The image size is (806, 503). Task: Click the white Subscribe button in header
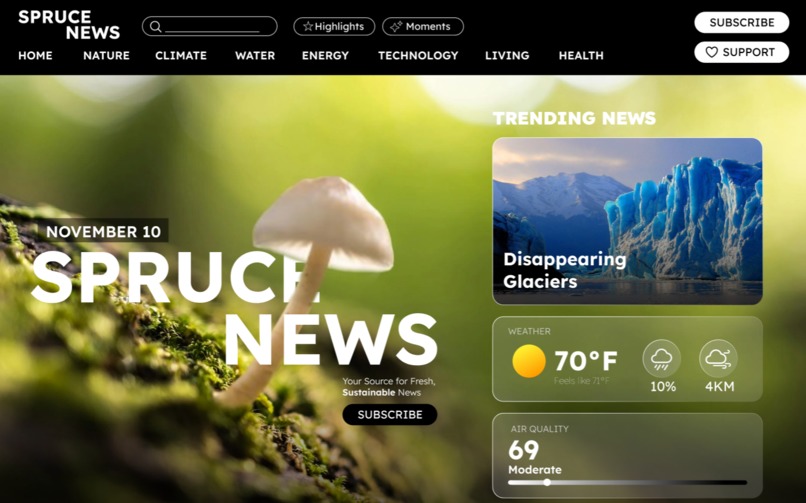pyautogui.click(x=742, y=23)
